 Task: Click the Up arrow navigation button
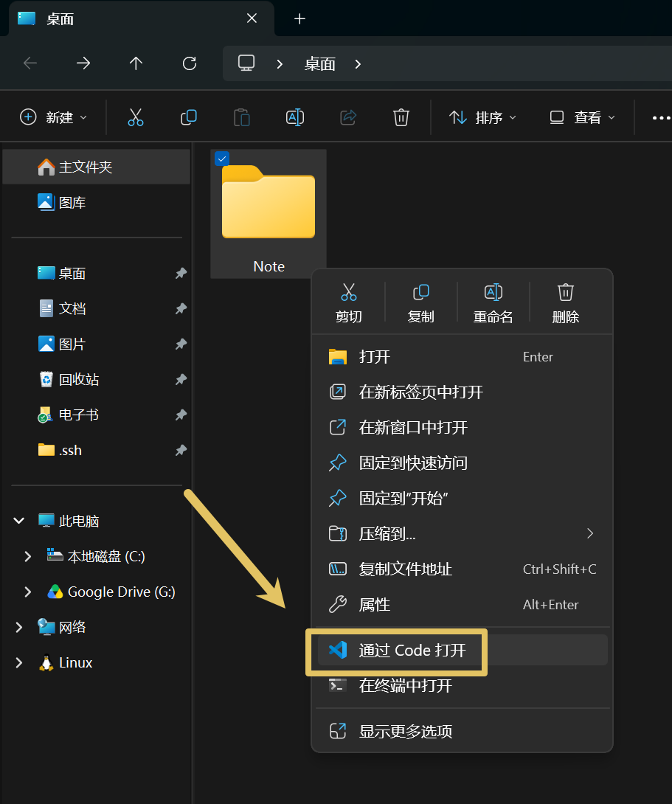136,63
